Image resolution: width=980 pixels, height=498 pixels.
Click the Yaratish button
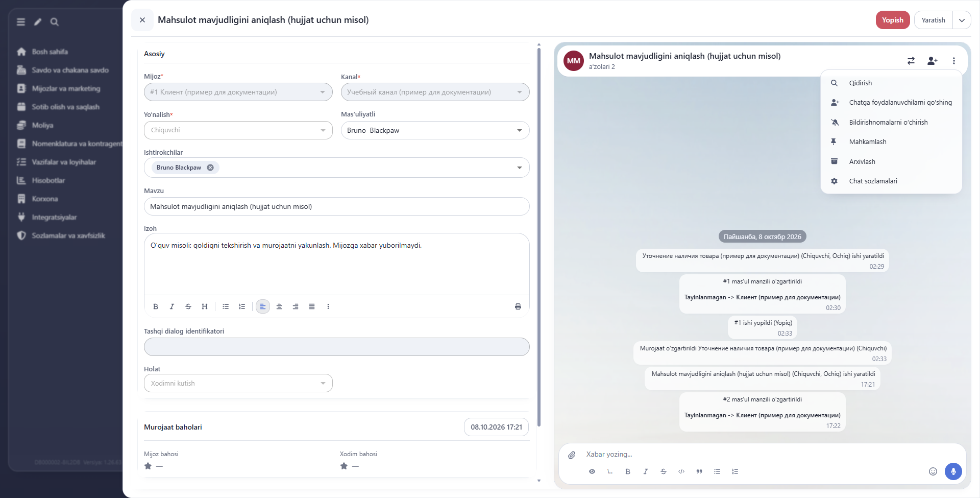[934, 20]
